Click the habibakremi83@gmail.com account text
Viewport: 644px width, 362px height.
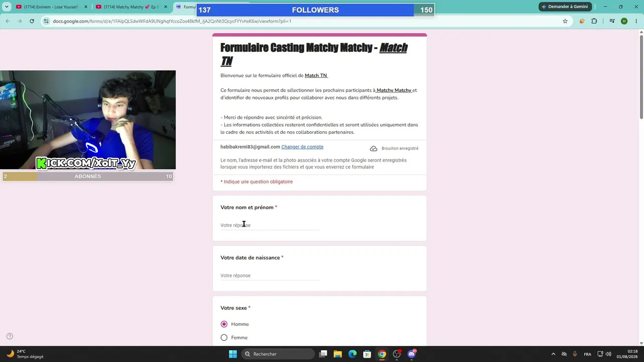coord(250,147)
